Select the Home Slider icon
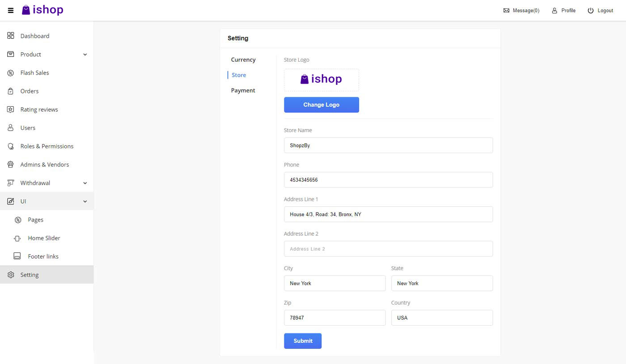The image size is (626, 364). 18,238
